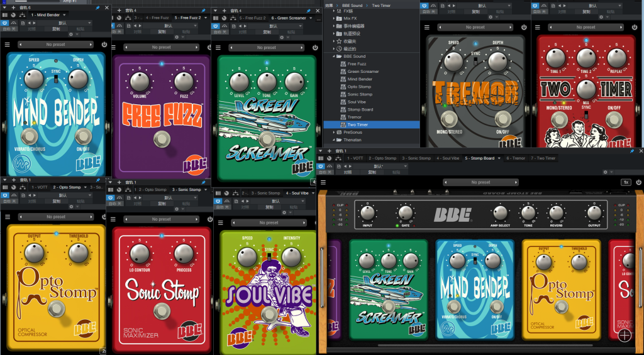Click add-pedal plus icon on Stomp Board
The image size is (644, 355).
point(625,335)
